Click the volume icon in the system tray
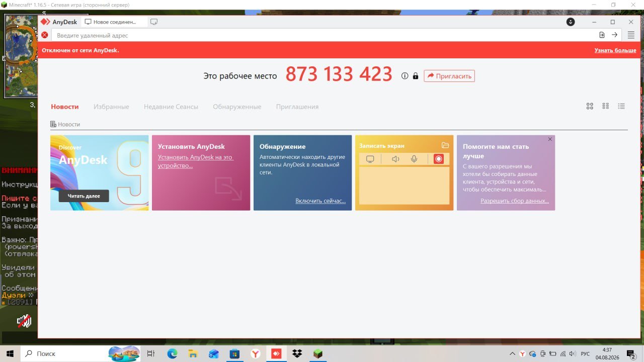Viewport: 644px width, 362px height. 573,353
